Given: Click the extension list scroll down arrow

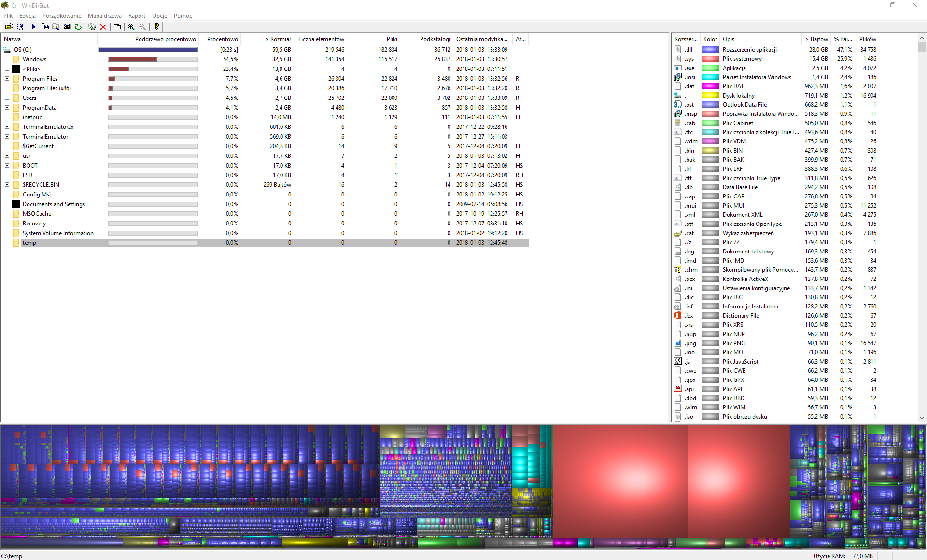Looking at the screenshot, I should (x=922, y=418).
